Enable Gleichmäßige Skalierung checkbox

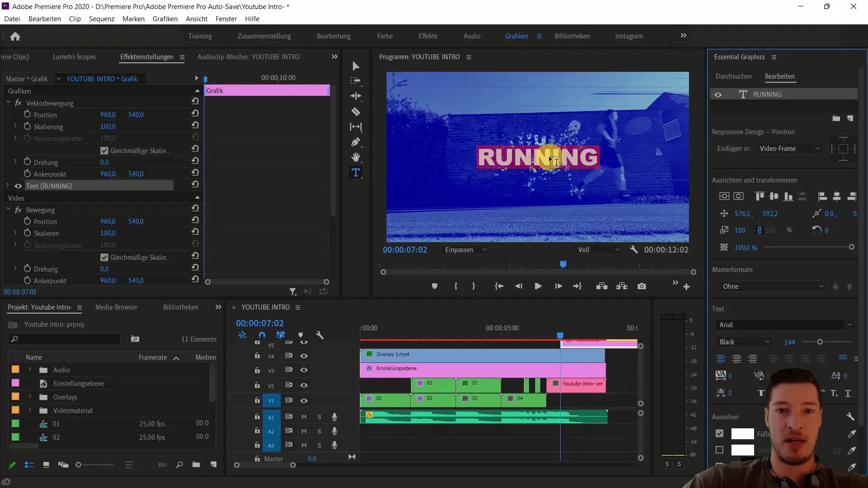click(x=104, y=150)
